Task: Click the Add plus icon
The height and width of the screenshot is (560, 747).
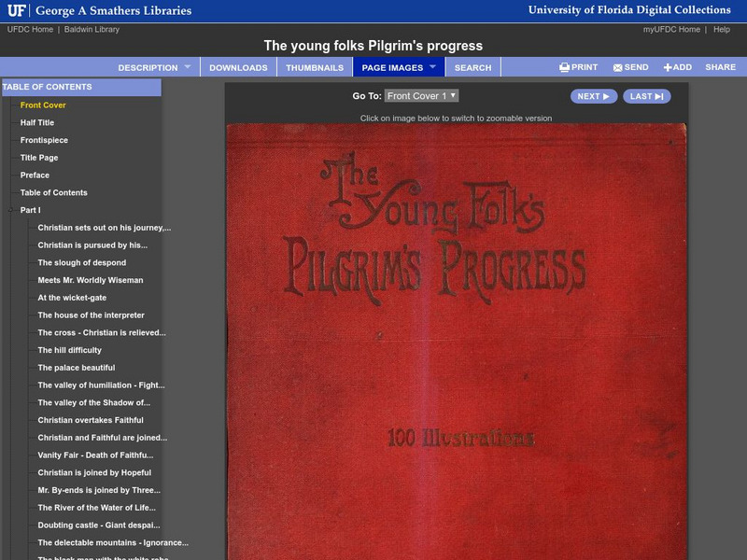Action: coord(669,67)
